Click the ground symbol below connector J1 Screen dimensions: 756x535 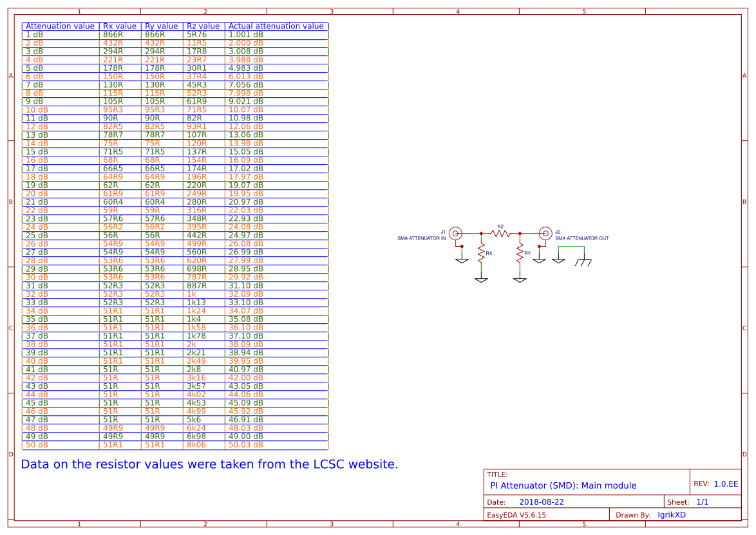pyautogui.click(x=462, y=259)
